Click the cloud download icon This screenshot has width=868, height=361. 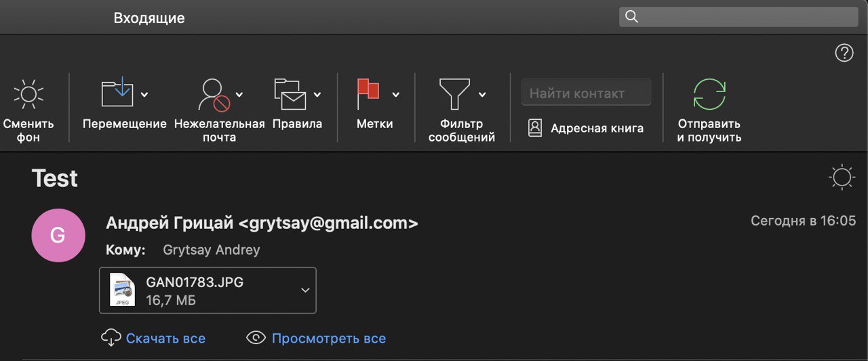pos(111,338)
